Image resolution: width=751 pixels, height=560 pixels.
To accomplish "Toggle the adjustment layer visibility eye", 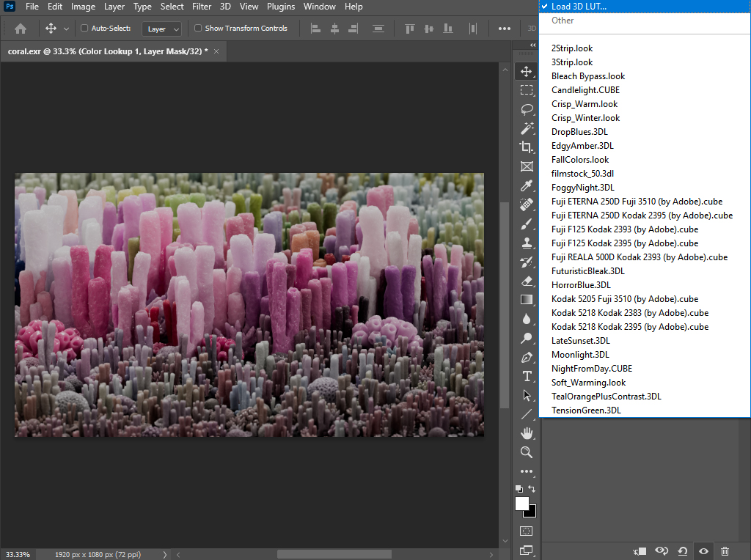I will point(703,550).
